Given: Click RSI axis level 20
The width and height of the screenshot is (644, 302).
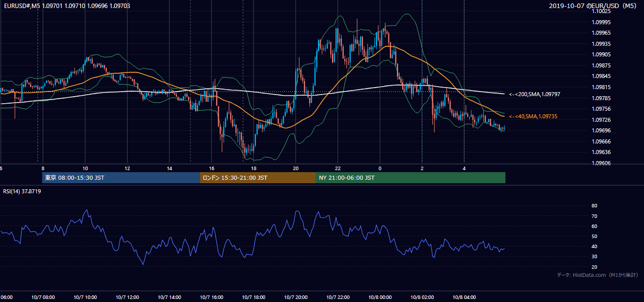Looking at the screenshot, I should [x=594, y=267].
